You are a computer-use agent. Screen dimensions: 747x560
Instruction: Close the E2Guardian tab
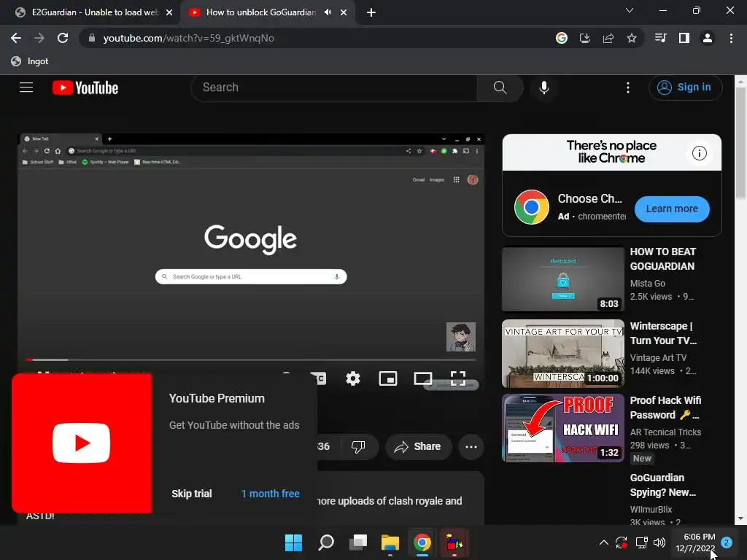pyautogui.click(x=169, y=12)
